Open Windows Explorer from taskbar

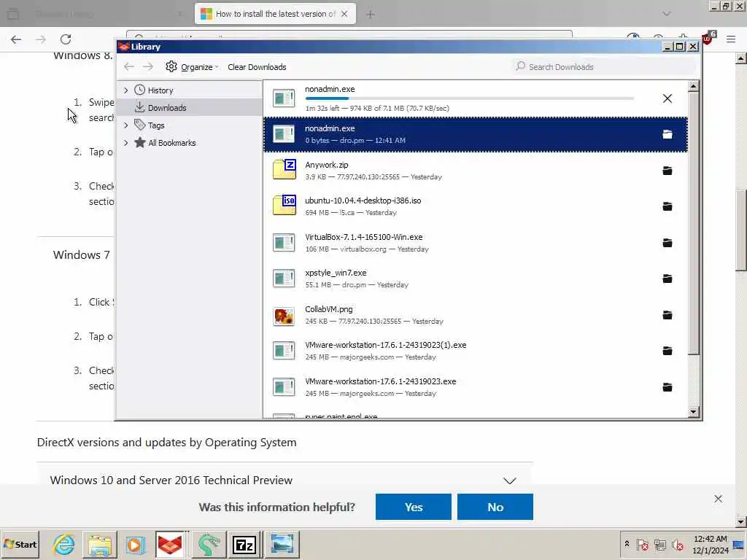(99, 544)
